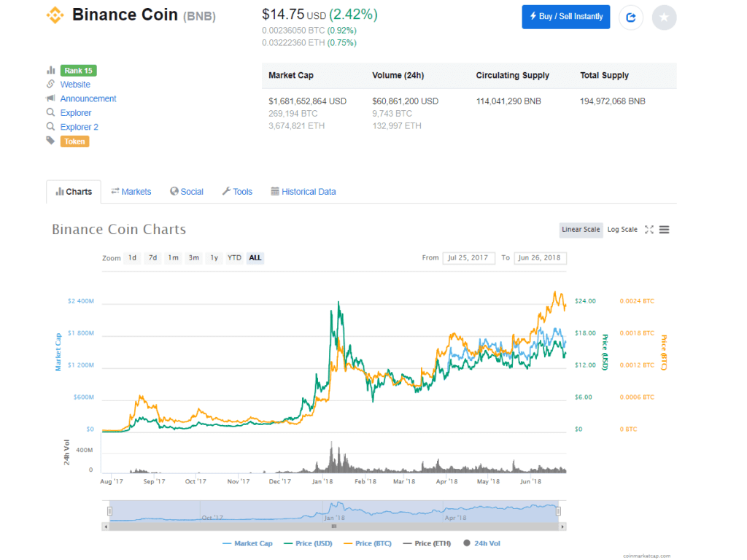Toggle Market Cap series in legend
Screen dimensions: 747x560
coord(247,543)
